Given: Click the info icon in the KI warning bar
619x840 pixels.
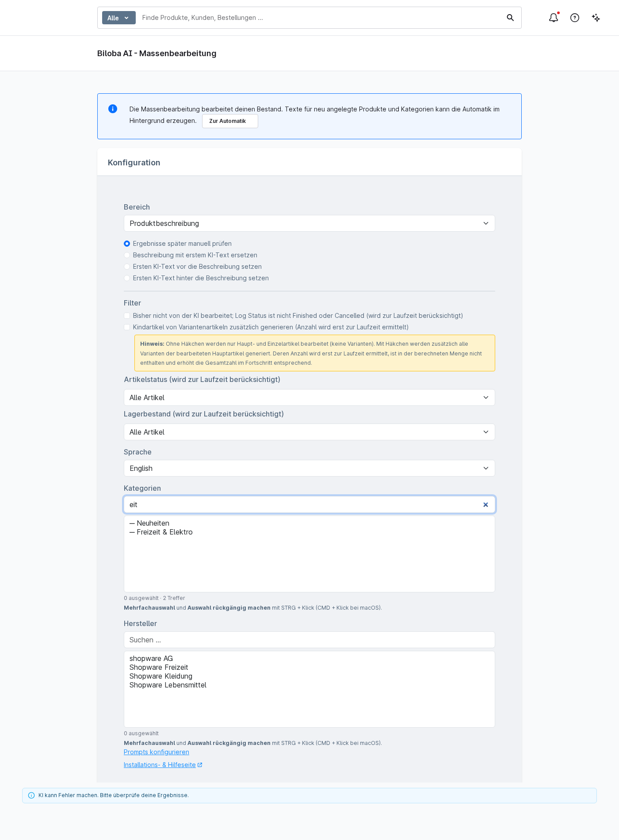Looking at the screenshot, I should 31,795.
